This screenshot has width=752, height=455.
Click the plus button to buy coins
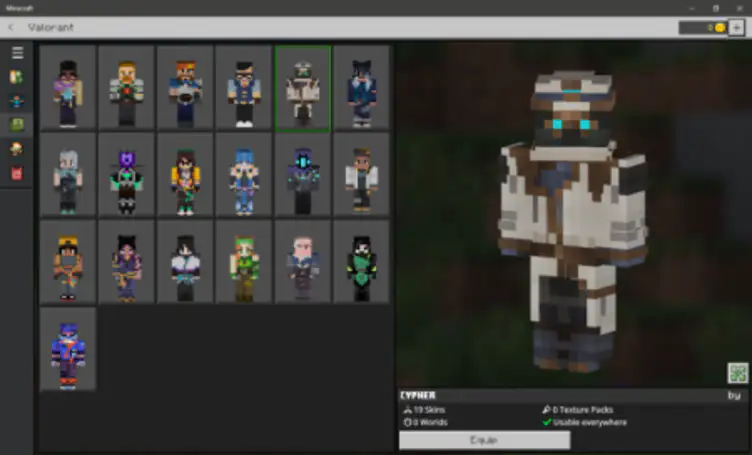[x=737, y=28]
